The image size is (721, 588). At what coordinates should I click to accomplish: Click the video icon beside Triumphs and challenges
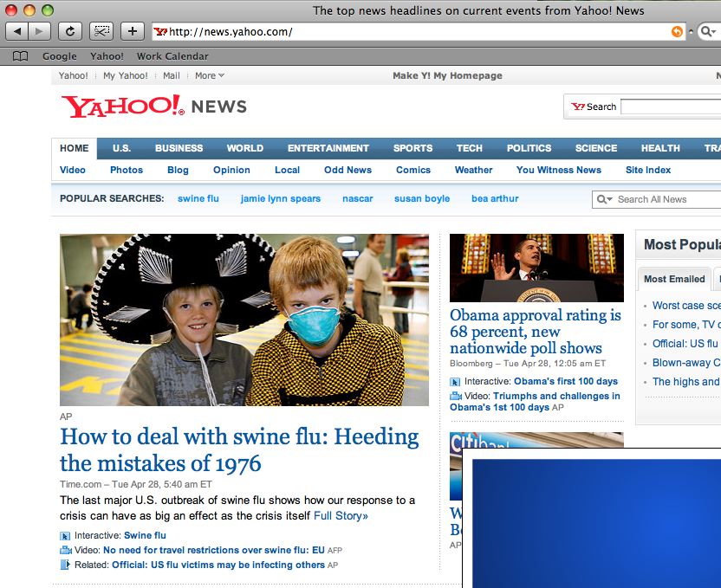tap(456, 396)
